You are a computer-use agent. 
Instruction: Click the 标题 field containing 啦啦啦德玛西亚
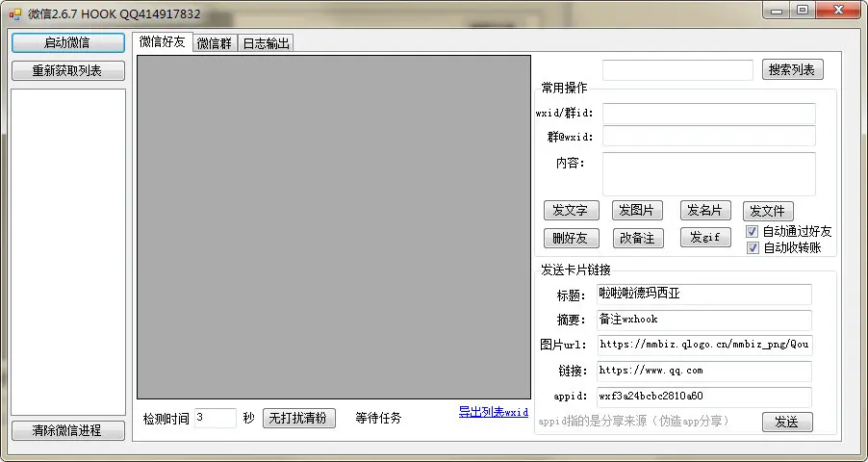(x=704, y=295)
